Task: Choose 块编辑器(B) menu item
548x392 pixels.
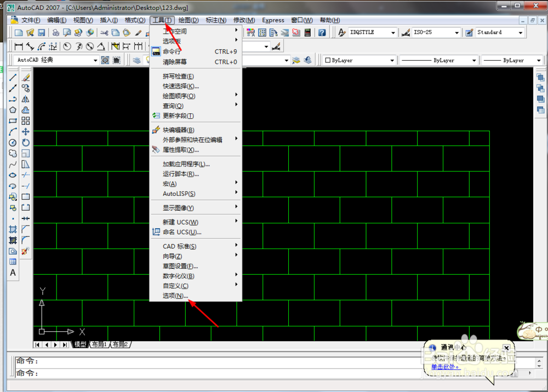Action: click(196, 130)
